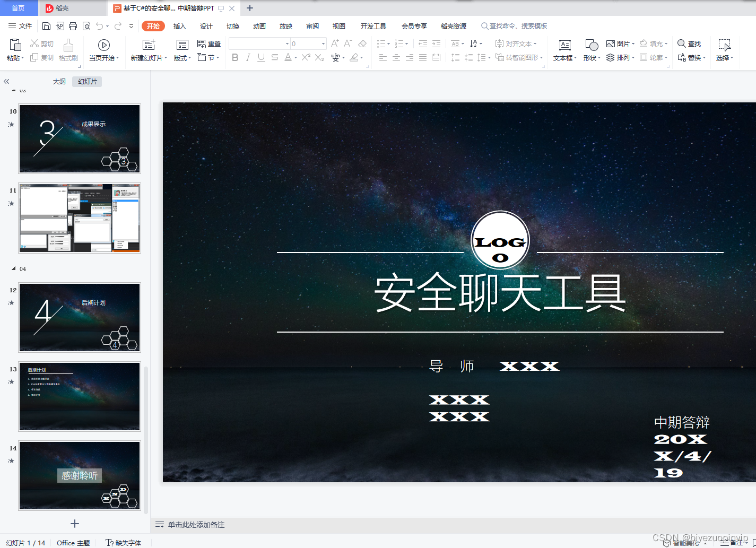Click 缺失字体 missing fonts in status bar

pyautogui.click(x=124, y=543)
